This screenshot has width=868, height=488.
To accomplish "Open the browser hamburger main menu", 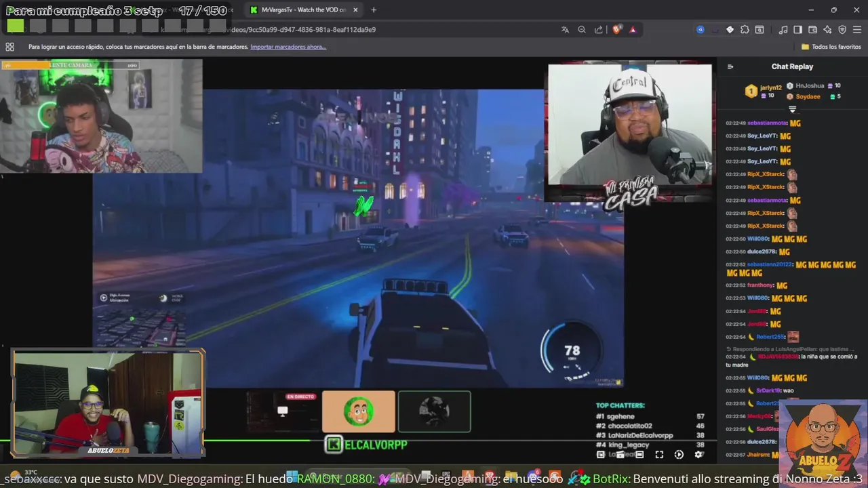I will (857, 30).
